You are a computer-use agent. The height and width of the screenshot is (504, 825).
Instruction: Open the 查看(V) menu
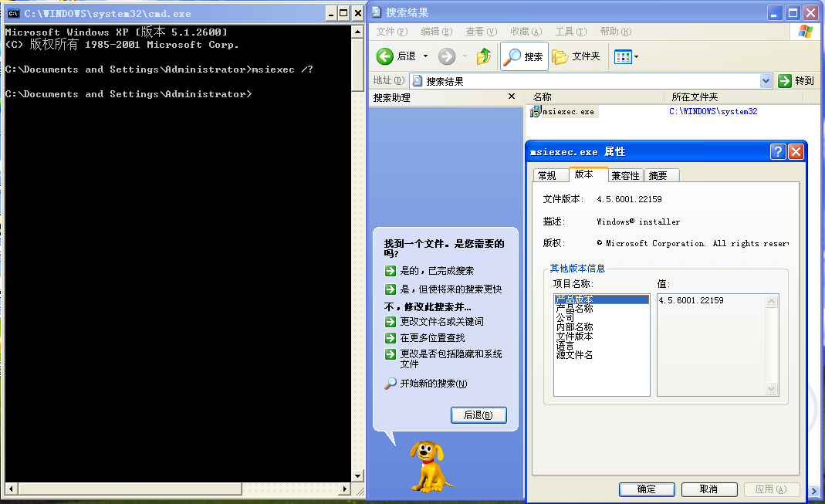[481, 32]
